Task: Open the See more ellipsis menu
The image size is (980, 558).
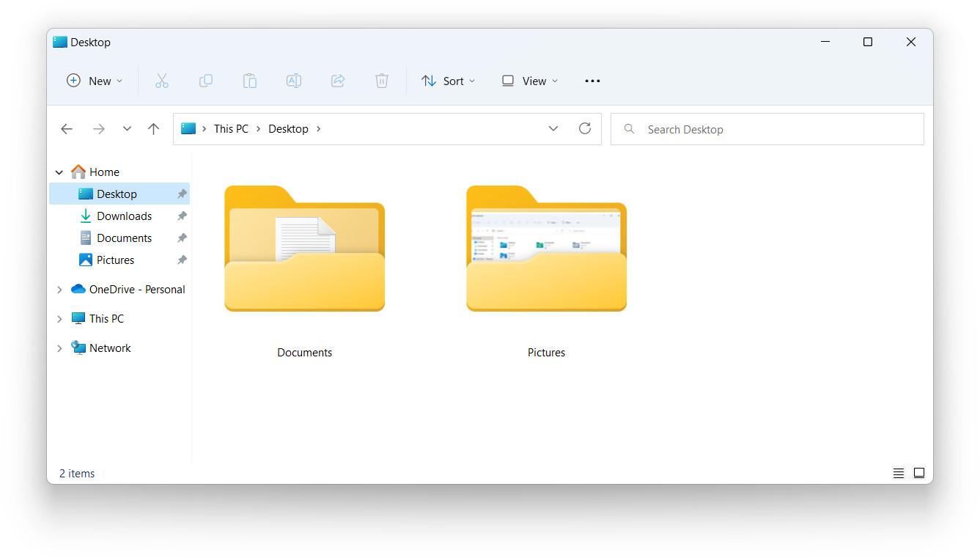Action: click(x=592, y=81)
